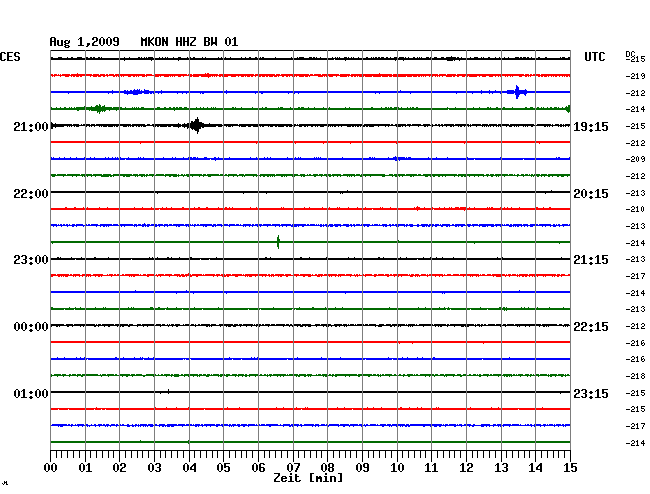Click the blue seismic burst between minutes 13 and 14
The width and height of the screenshot is (650, 494).
tap(517, 92)
